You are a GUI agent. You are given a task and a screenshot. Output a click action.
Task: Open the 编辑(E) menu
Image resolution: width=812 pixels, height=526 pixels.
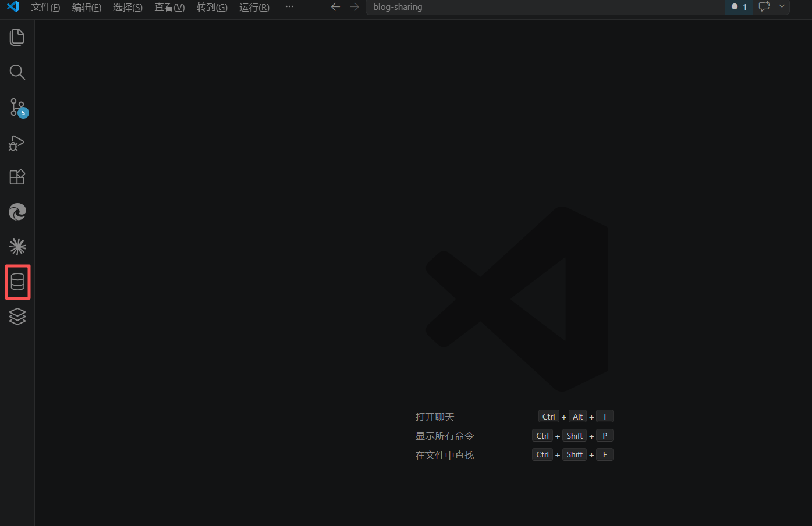(x=87, y=7)
